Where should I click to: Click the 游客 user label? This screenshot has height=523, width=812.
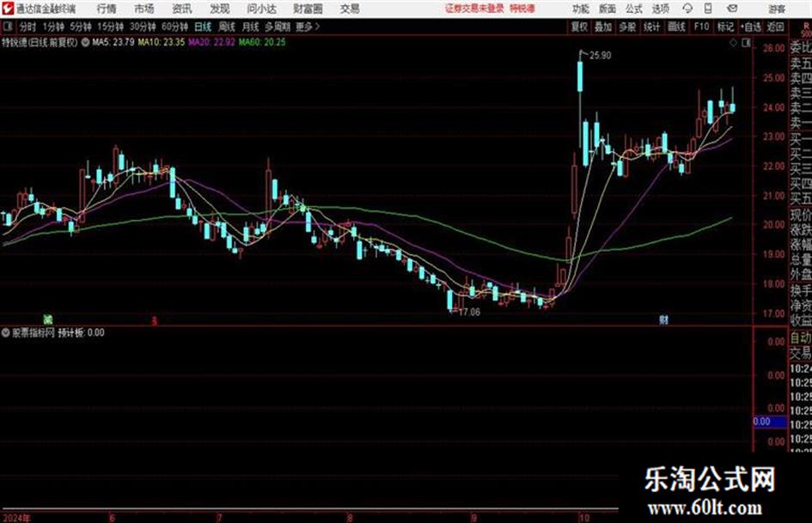776,9
